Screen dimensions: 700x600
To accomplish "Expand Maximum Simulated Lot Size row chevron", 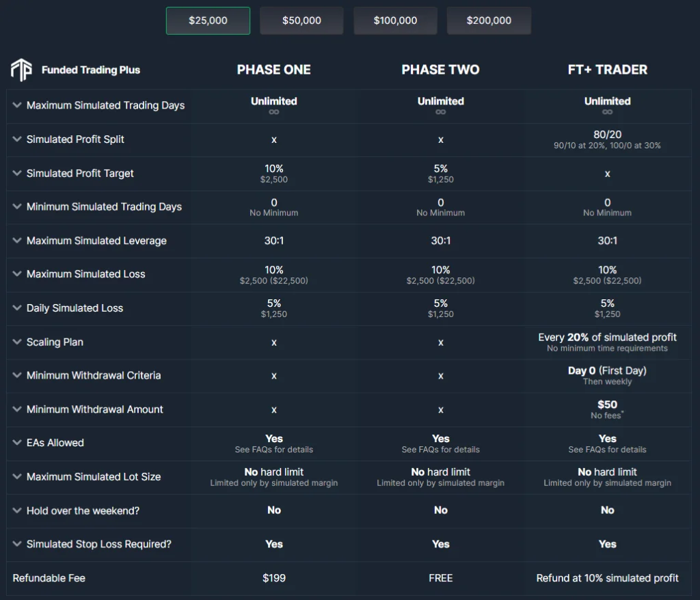I will pos(17,476).
